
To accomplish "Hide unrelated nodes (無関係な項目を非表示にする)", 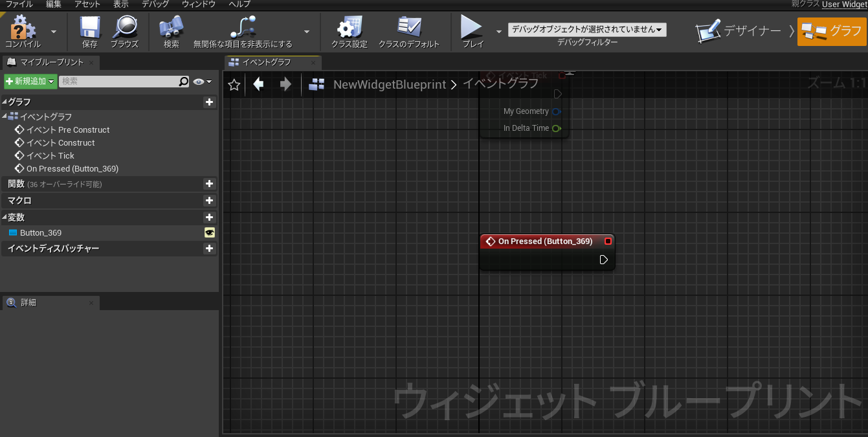I will click(243, 31).
